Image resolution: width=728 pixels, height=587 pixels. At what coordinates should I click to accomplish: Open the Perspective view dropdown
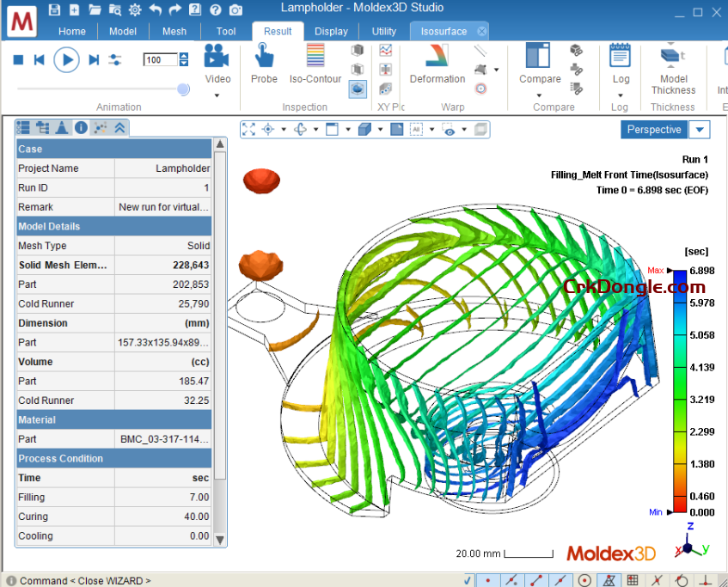[700, 129]
